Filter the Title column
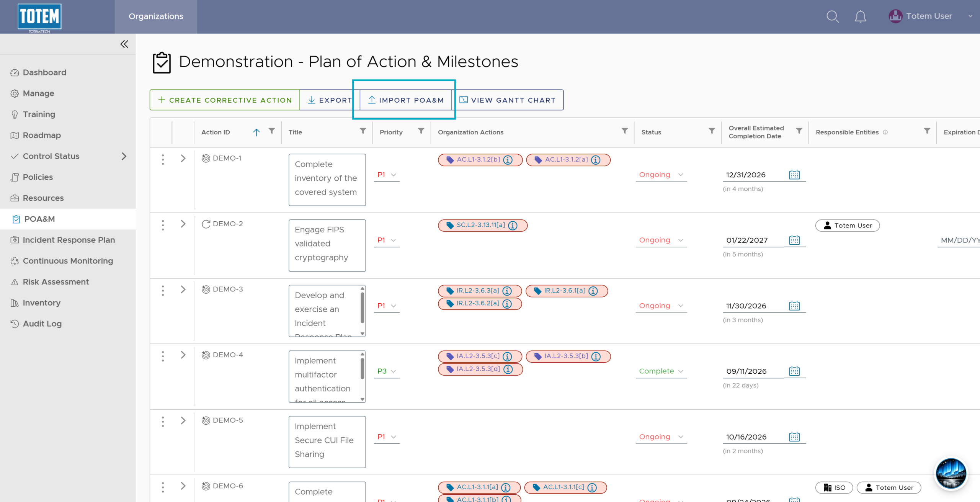The height and width of the screenshot is (502, 980). coord(363,131)
